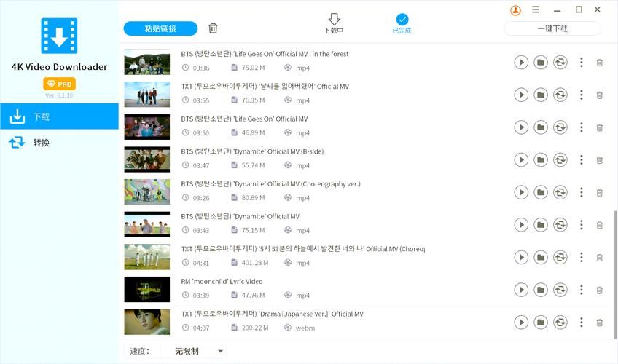The image size is (618, 364).
Task: Open folder for TXT '날씨를 잃어버렸어' video
Action: (x=540, y=95)
